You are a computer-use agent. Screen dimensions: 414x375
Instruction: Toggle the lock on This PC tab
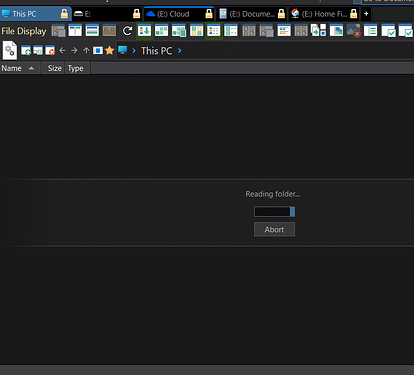coord(64,14)
